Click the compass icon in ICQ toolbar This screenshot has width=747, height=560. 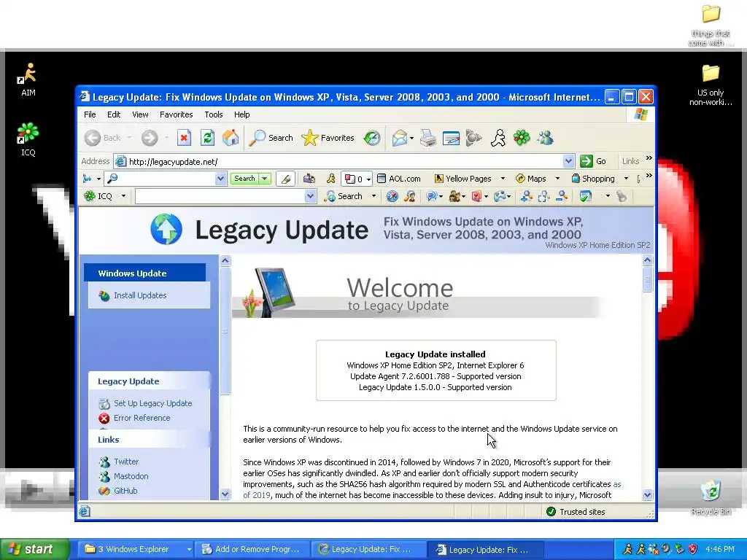392,196
